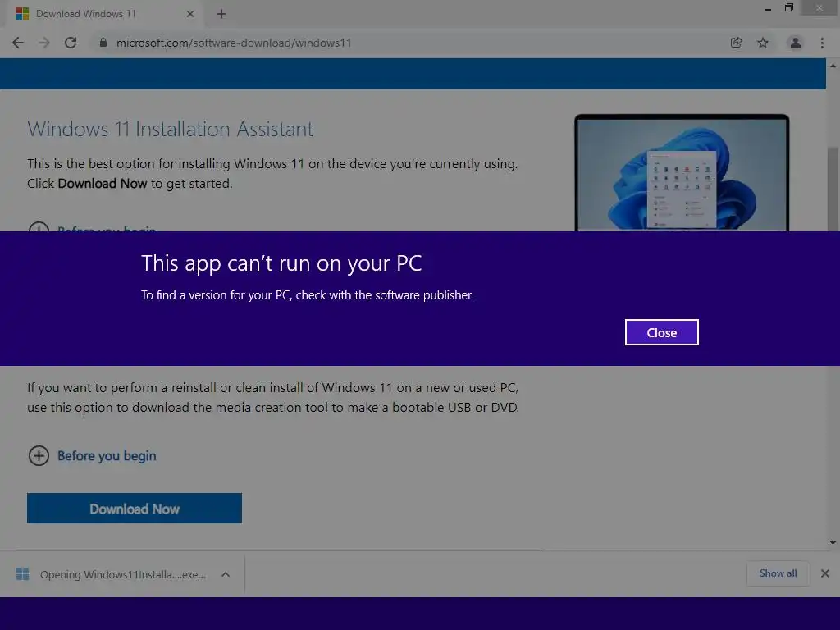Screen dimensions: 840x630
Task: Go back to the previous page
Action: click(18, 43)
